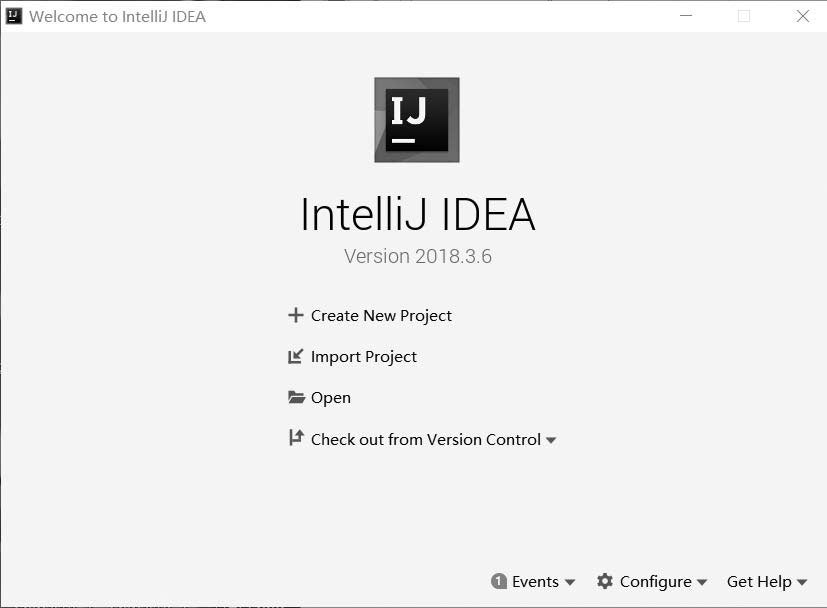Click the IJ icon in title bar
Viewport: 827px width, 608px height.
14,16
